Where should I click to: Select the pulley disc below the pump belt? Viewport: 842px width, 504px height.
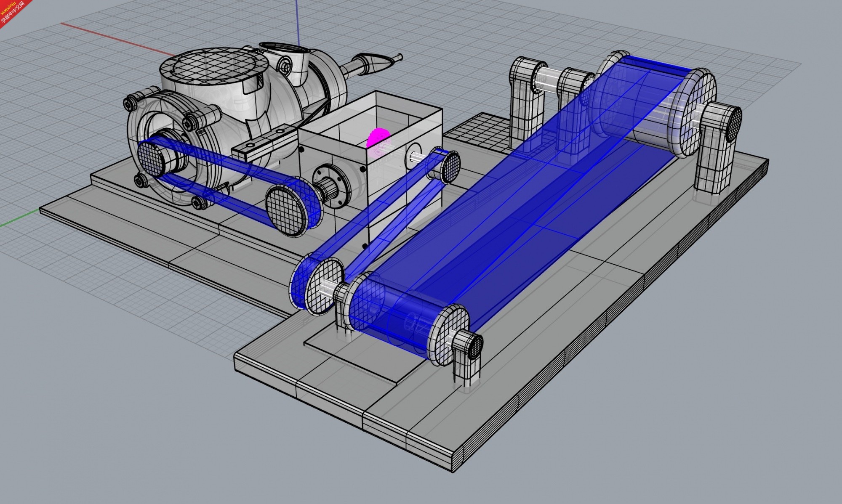point(287,210)
